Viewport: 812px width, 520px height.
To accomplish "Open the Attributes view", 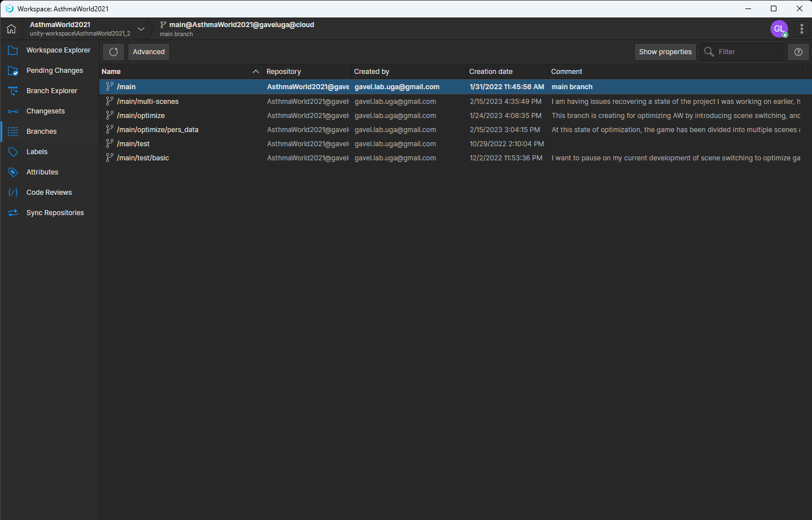I will click(42, 172).
